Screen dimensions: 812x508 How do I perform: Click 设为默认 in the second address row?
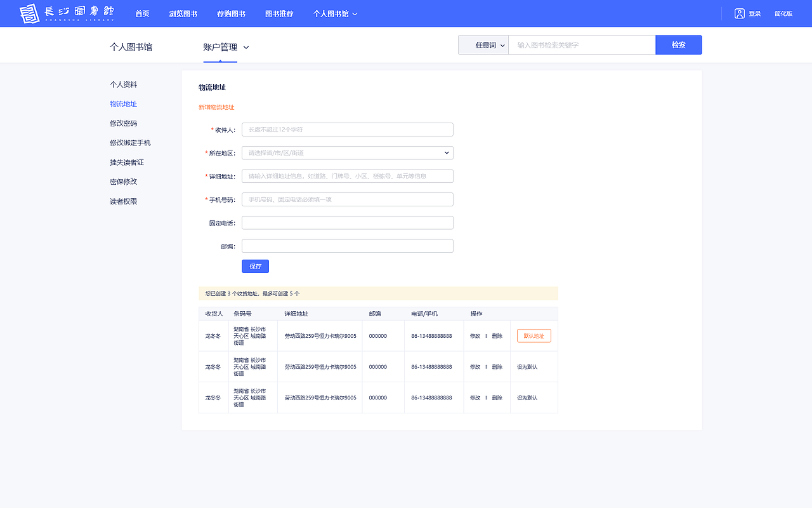click(527, 367)
